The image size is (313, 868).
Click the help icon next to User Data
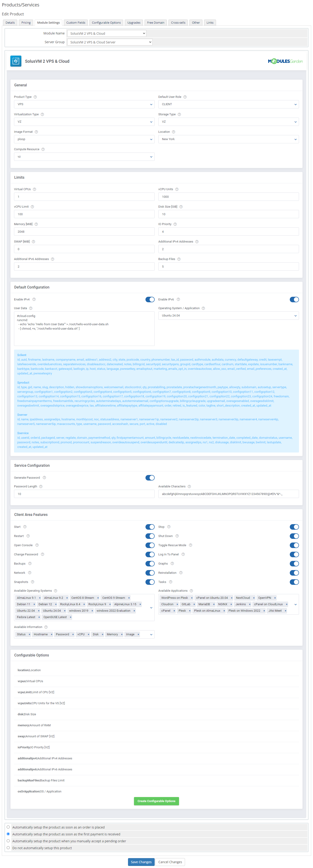click(x=31, y=308)
